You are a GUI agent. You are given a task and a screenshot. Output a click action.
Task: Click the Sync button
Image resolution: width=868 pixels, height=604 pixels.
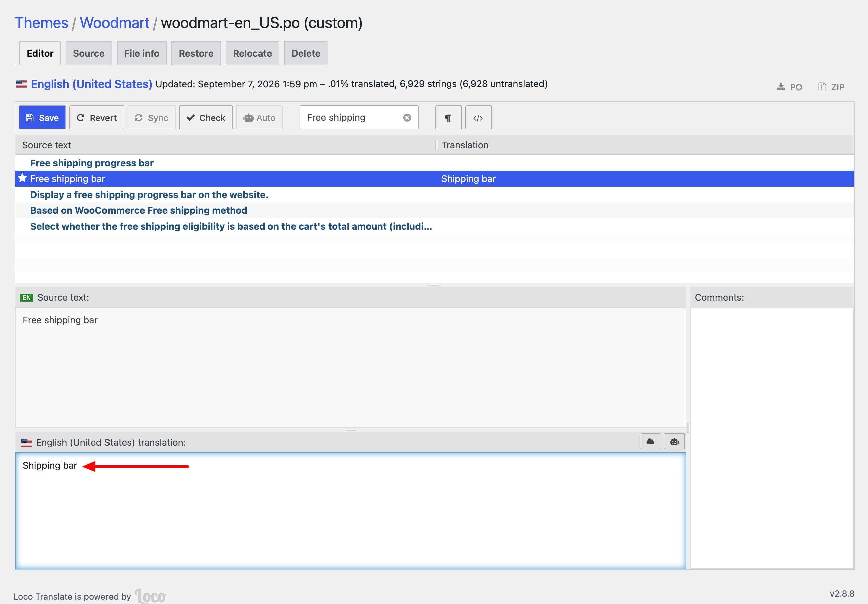point(151,118)
